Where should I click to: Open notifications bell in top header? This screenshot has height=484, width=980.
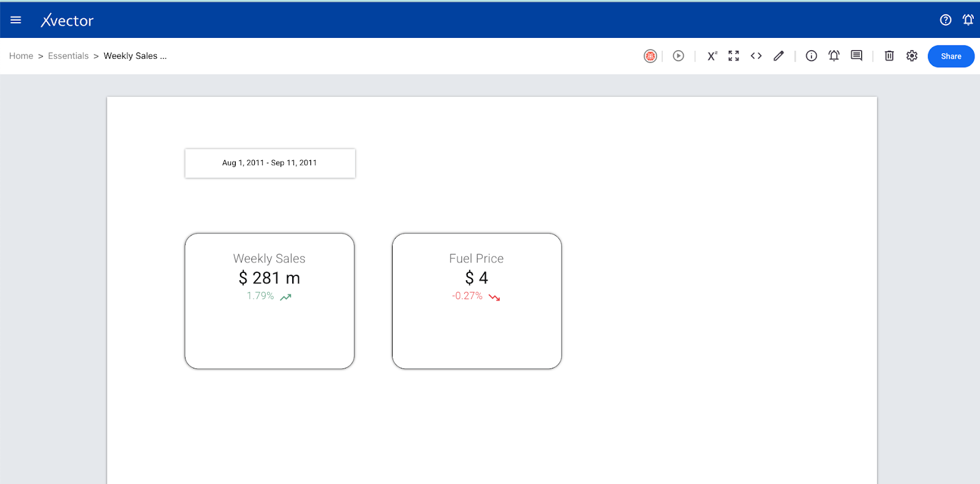tap(968, 20)
